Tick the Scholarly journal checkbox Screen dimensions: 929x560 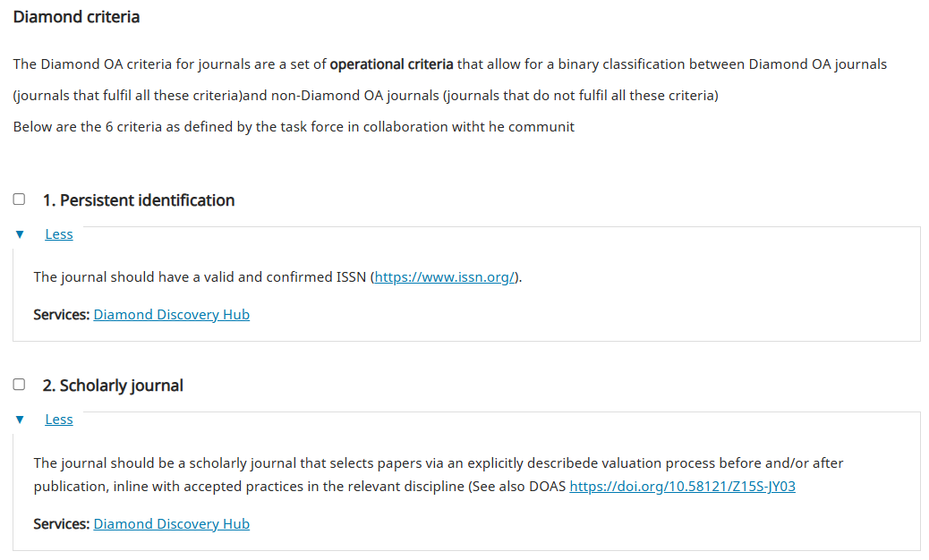(x=19, y=385)
